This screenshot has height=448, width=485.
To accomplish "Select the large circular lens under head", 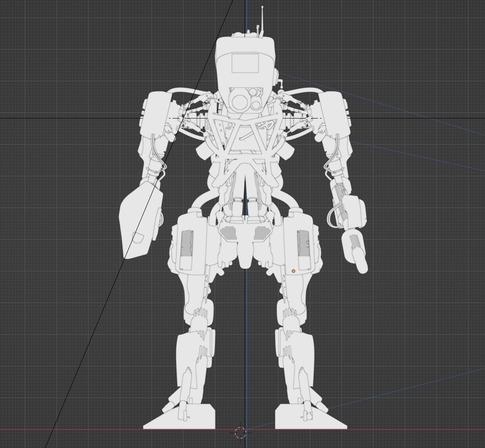I will click(240, 102).
